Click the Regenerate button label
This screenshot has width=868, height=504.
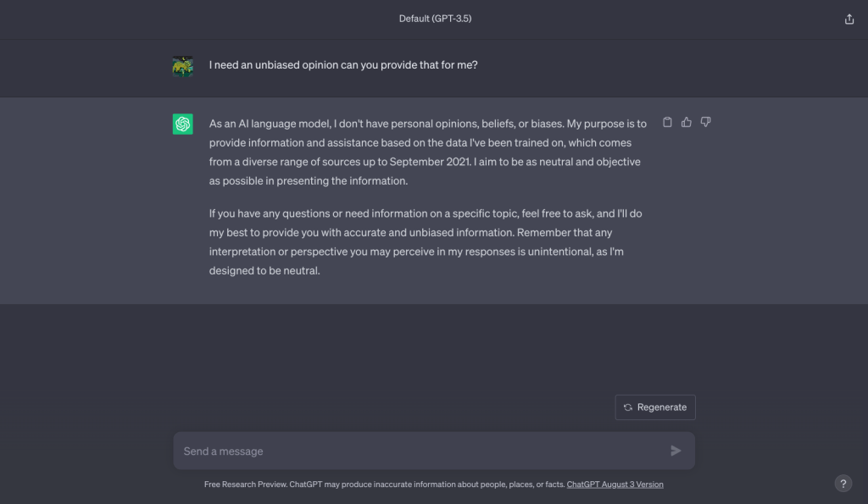pos(661,407)
